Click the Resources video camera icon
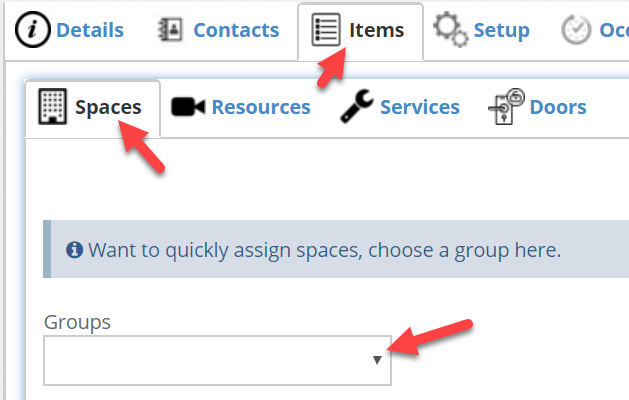The width and height of the screenshot is (629, 400). tap(188, 107)
